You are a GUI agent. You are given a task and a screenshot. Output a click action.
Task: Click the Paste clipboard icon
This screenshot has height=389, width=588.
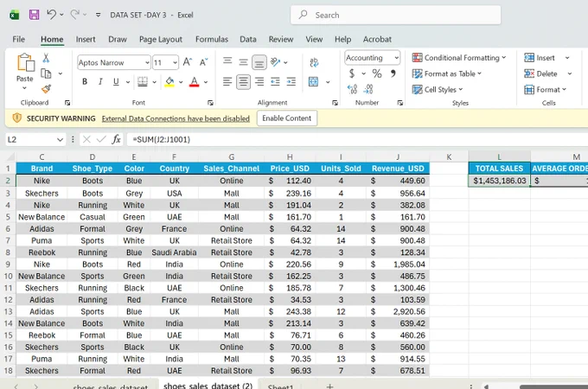point(25,62)
